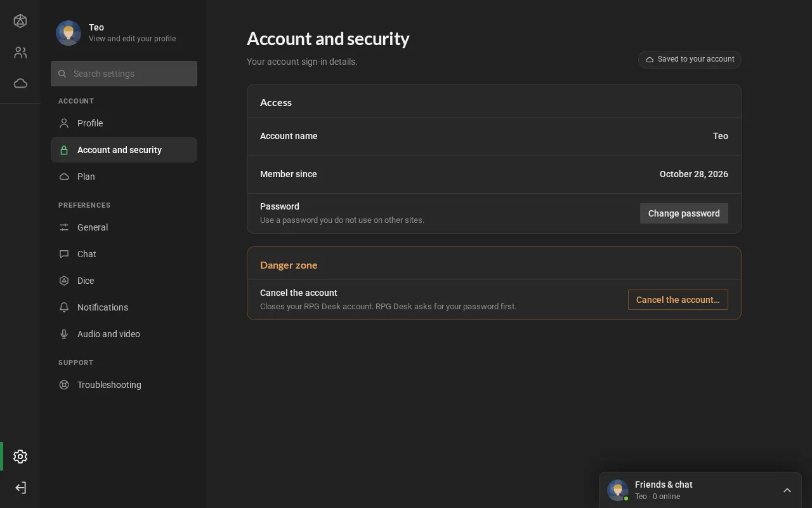This screenshot has height=508, width=812.
Task: Click the green lock icon
Action: tap(64, 150)
